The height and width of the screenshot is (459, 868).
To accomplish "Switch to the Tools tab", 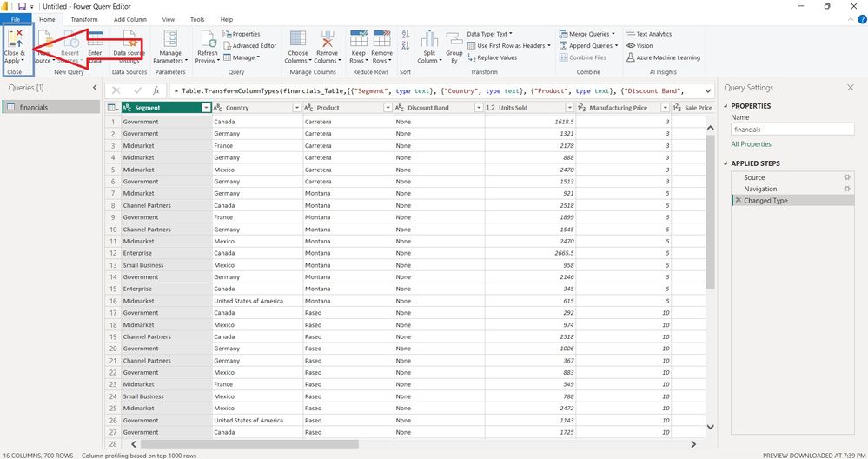I will coord(197,19).
